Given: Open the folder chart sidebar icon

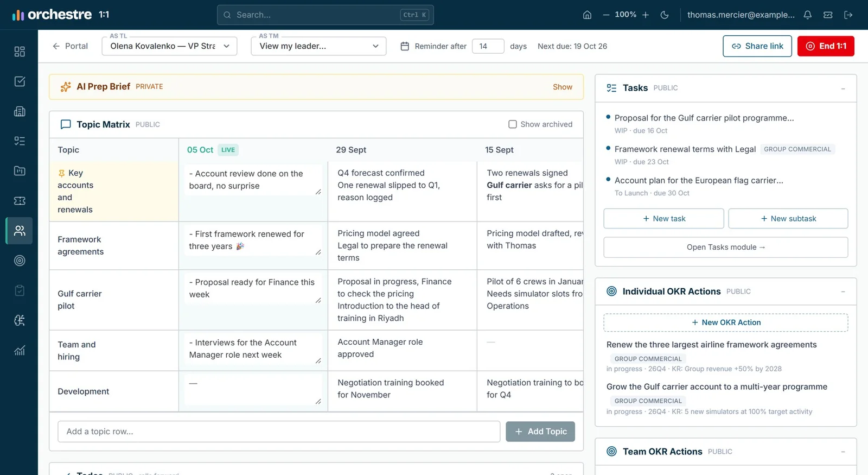Looking at the screenshot, I should (20, 171).
